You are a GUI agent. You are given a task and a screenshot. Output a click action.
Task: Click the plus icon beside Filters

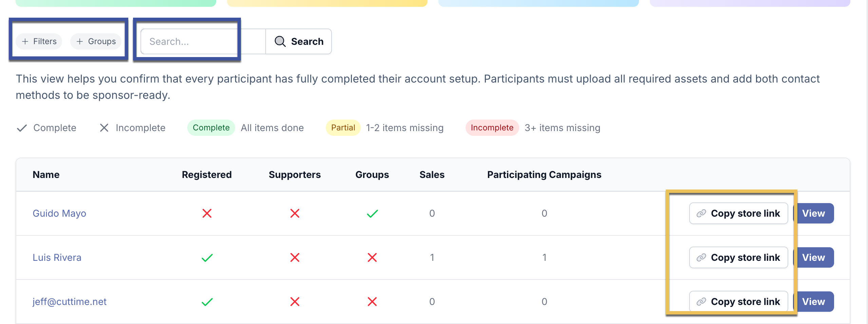tap(25, 41)
